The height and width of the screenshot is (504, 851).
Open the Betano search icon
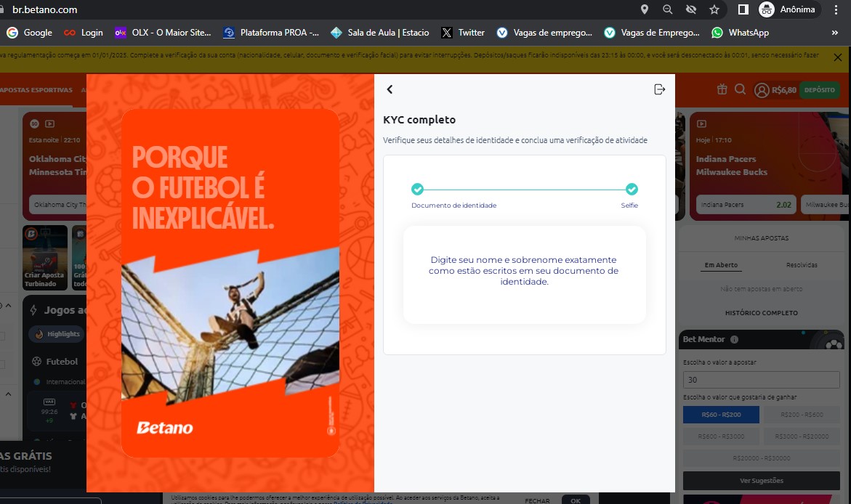(x=741, y=89)
